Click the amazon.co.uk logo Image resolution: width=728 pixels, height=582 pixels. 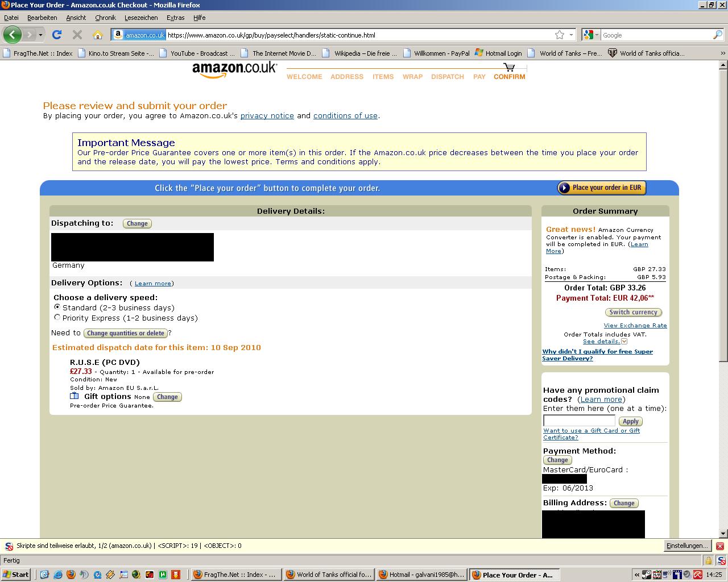coord(234,70)
